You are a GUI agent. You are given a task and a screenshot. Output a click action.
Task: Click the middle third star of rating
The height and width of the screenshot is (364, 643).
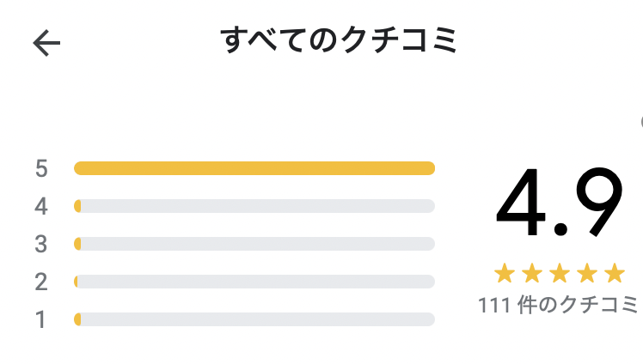tap(560, 273)
